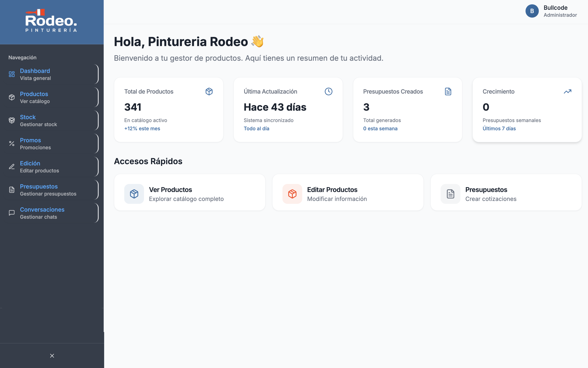This screenshot has height=368, width=588.
Task: Click the Bullcode user avatar
Action: pos(532,11)
